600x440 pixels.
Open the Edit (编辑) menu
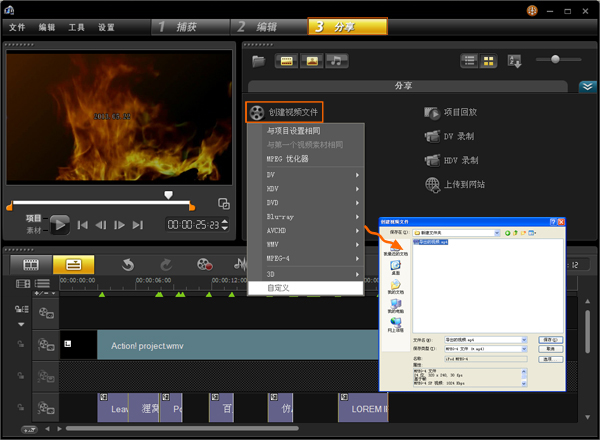47,27
